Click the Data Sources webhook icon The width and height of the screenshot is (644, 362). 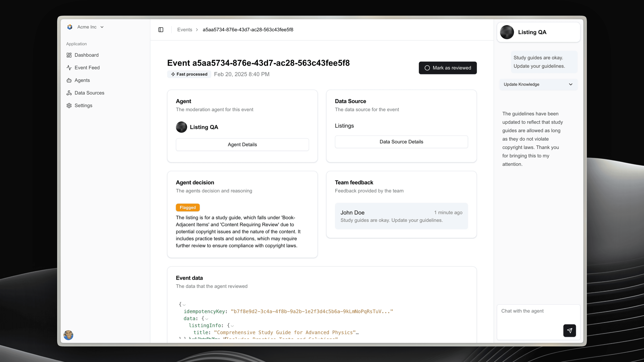point(69,93)
